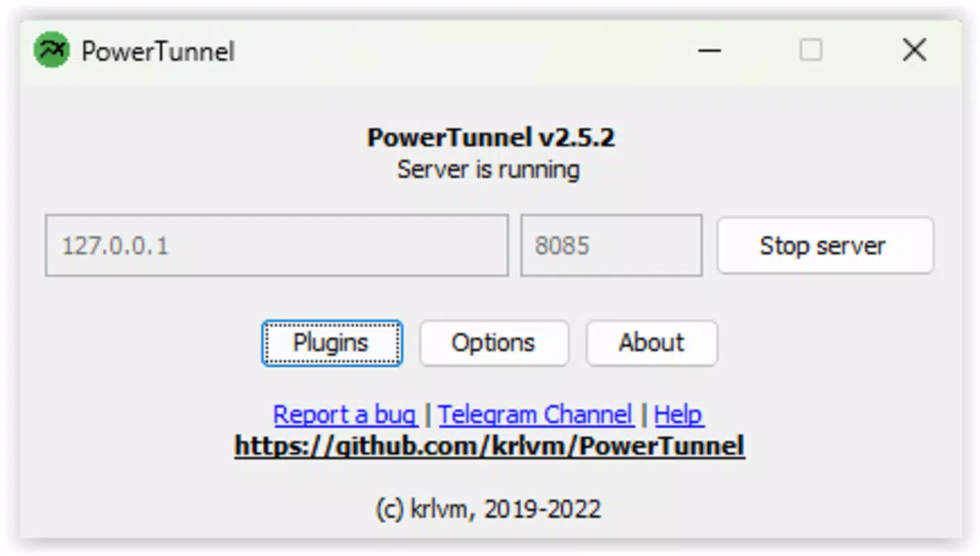Open the Plugins window
The height and width of the screenshot is (556, 980).
pyautogui.click(x=332, y=343)
